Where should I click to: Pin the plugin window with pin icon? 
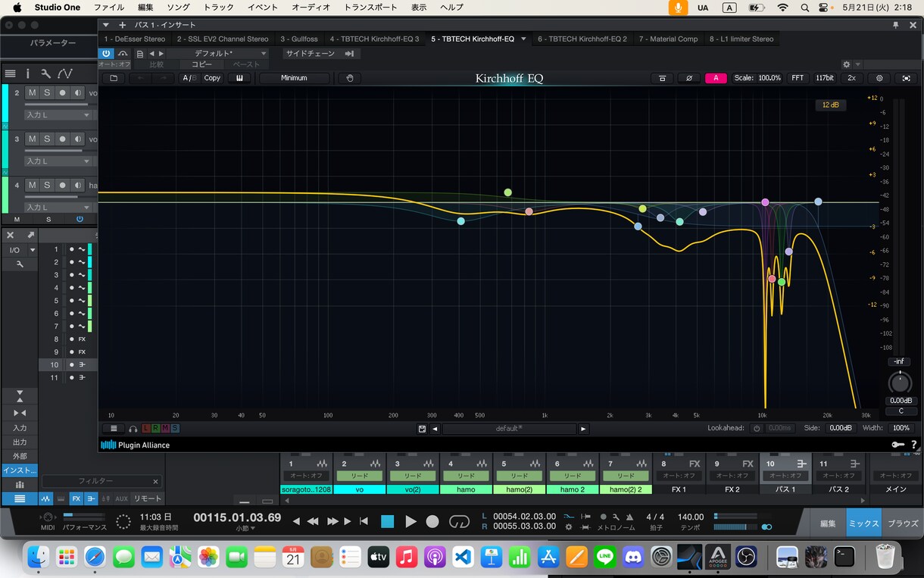(894, 25)
